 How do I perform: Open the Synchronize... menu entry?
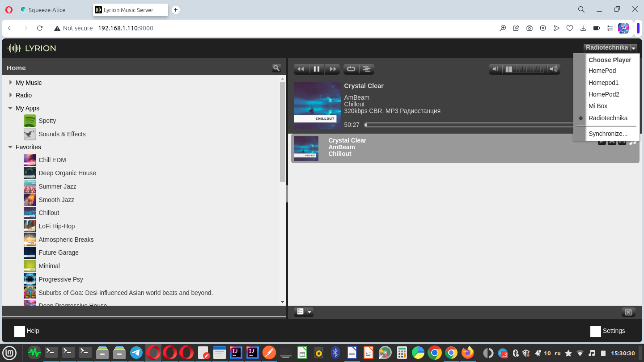(x=608, y=134)
